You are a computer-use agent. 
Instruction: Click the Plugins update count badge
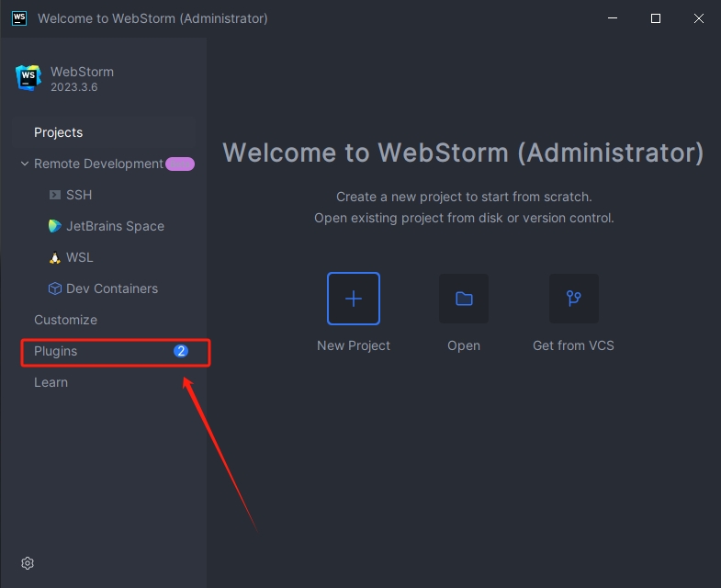coord(181,351)
